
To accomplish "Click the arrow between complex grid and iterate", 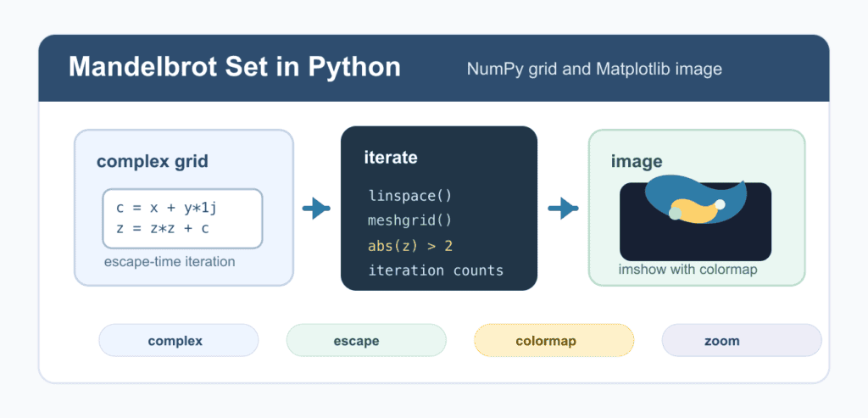I will coord(317,209).
